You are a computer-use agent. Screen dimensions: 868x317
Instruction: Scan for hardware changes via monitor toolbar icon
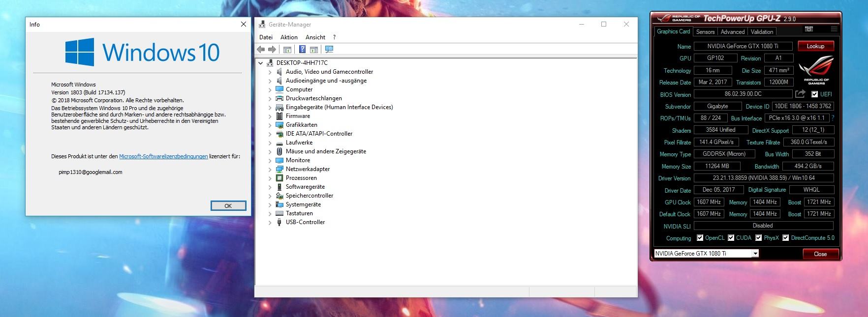[x=329, y=49]
